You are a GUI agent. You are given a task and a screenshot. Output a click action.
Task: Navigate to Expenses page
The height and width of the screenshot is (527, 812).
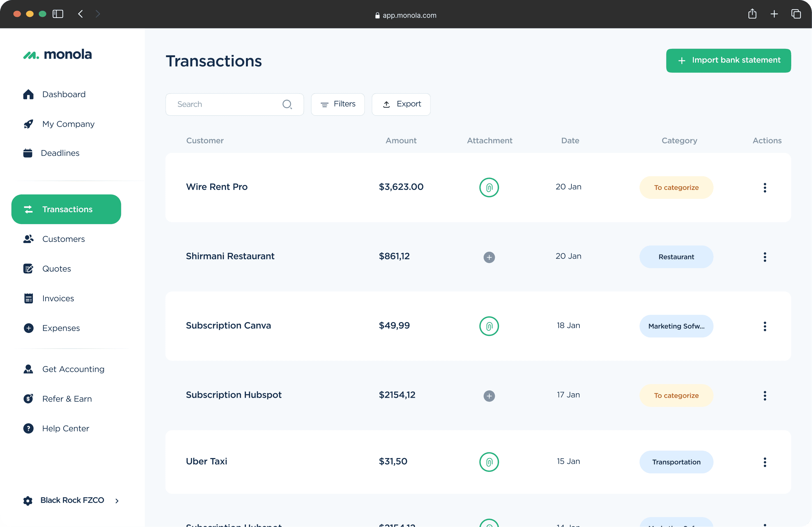61,328
